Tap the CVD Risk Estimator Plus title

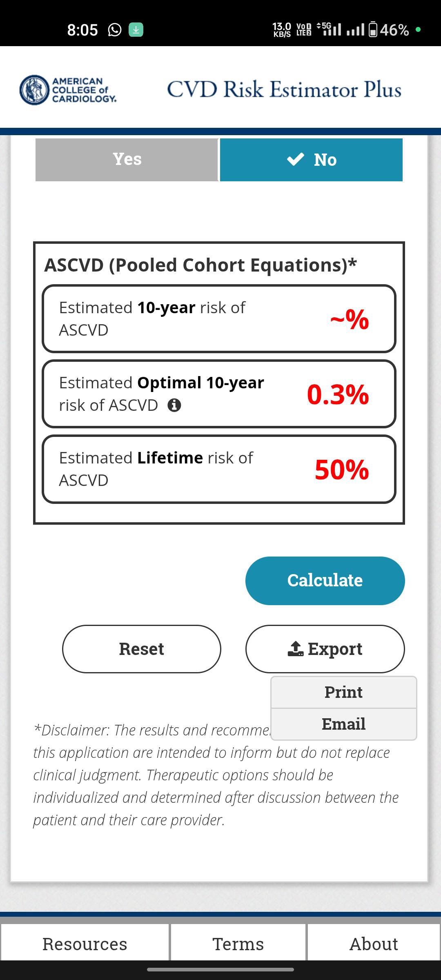tap(284, 90)
